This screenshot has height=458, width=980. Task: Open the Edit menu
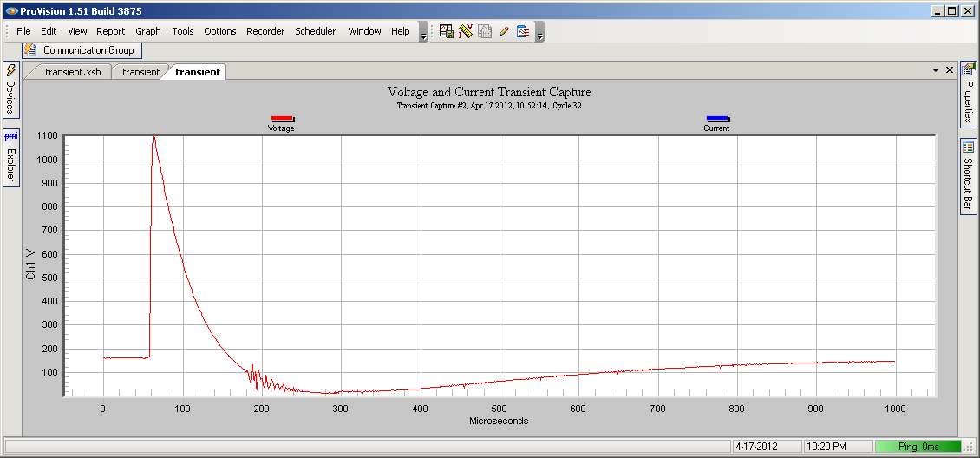pos(49,31)
